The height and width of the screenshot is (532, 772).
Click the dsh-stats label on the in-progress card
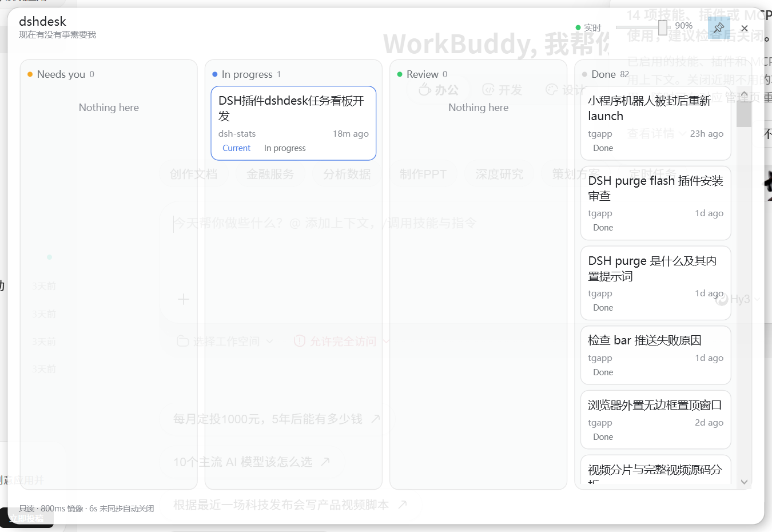click(237, 133)
